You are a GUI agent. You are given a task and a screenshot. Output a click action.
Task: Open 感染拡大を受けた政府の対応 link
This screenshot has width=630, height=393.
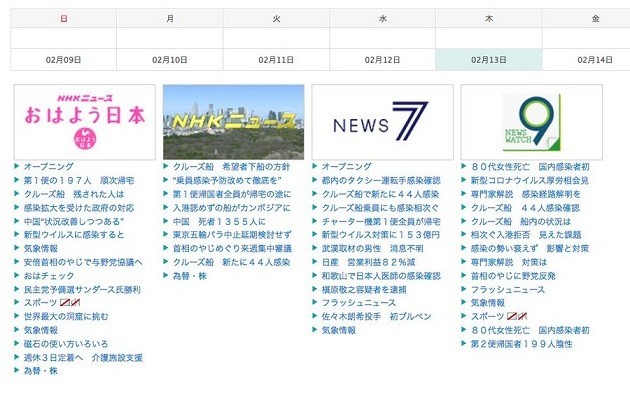[79, 208]
